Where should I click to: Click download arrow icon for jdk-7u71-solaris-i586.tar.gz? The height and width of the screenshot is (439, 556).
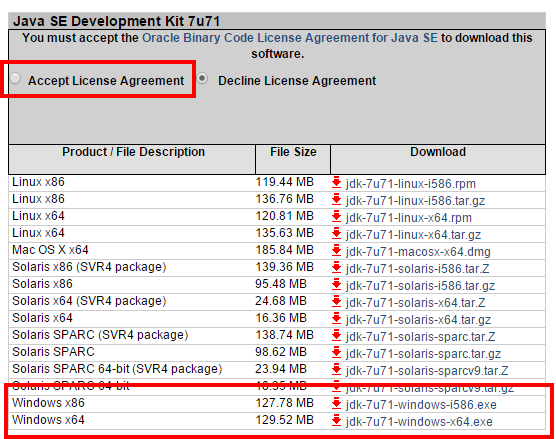pyautogui.click(x=336, y=285)
